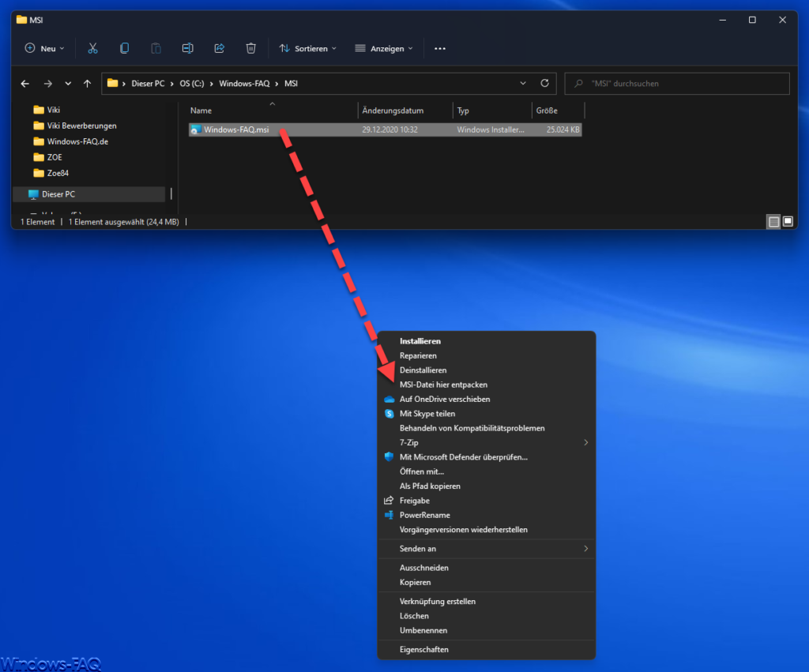Screen dimensions: 809x672
Task: Click the Windows-FAQ.msi file icon
Action: (x=196, y=130)
